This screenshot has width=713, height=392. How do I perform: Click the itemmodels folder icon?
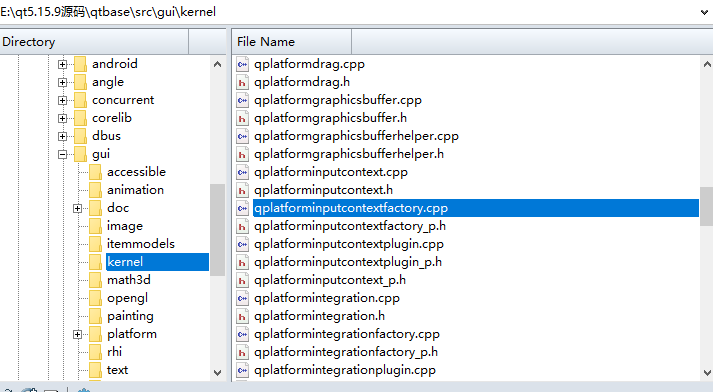[95, 244]
